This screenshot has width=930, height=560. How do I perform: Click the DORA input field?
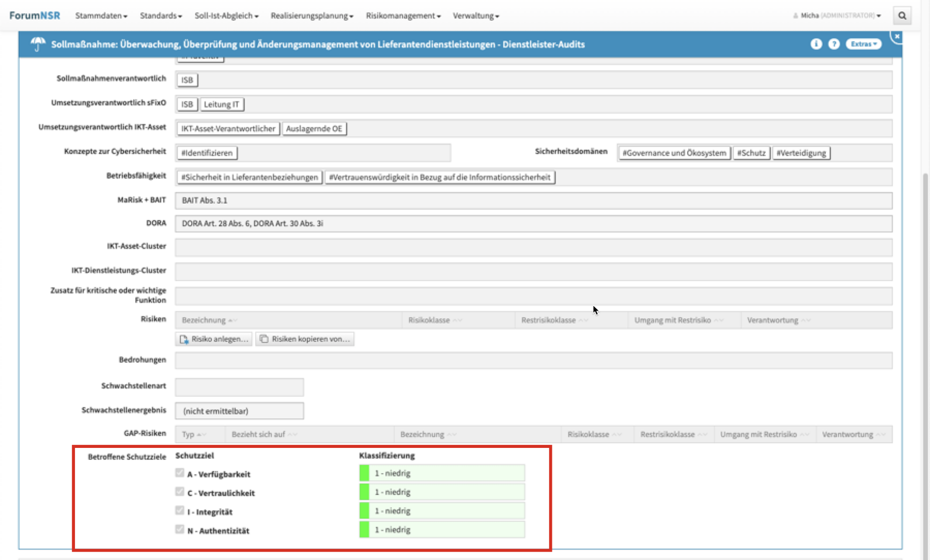pos(533,224)
